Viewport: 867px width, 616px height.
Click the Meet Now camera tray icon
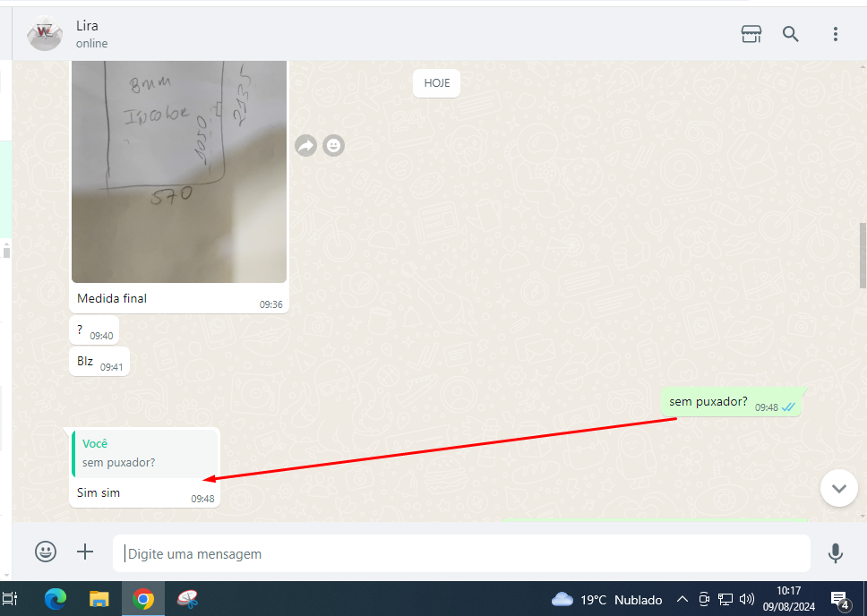coord(704,599)
